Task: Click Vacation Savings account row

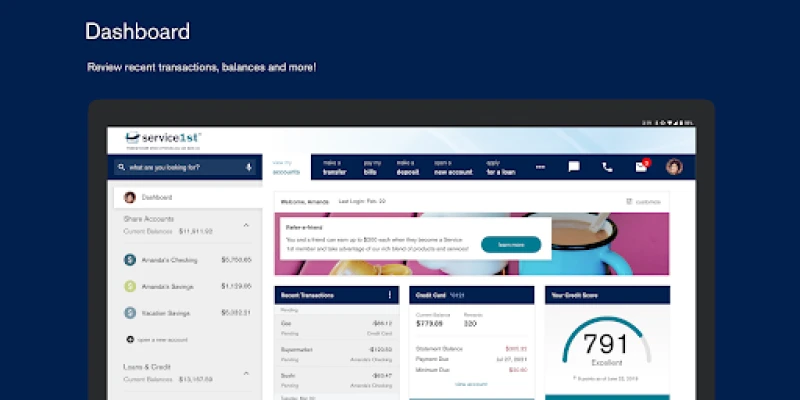Action: pos(188,313)
